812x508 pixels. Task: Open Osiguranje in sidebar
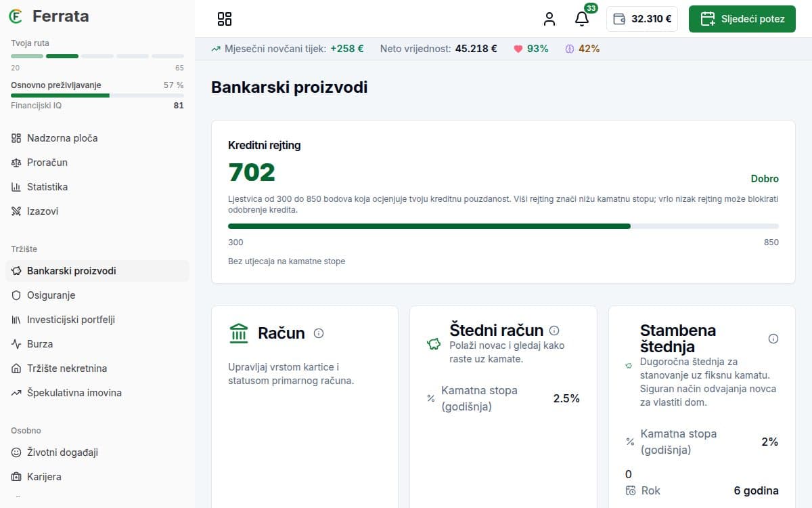tap(97, 295)
